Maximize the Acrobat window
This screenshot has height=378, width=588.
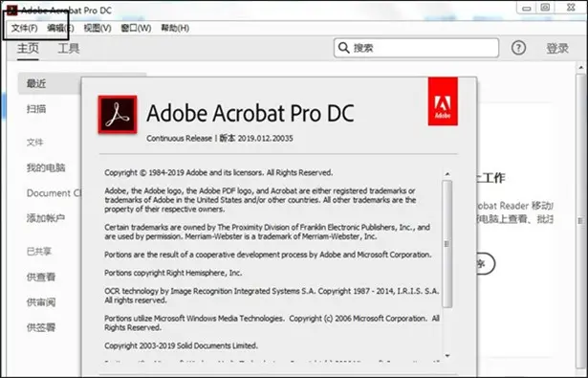coord(546,8)
